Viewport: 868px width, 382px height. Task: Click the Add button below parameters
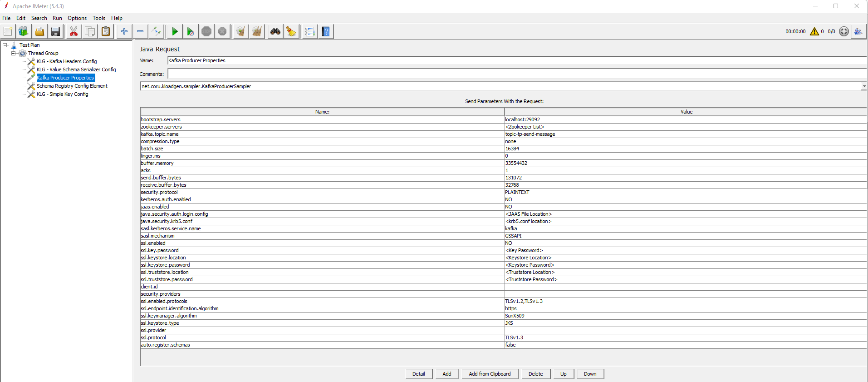pyautogui.click(x=447, y=374)
